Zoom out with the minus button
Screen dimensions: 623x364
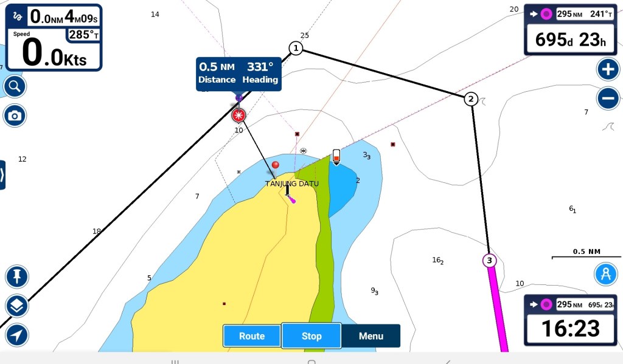tap(607, 98)
